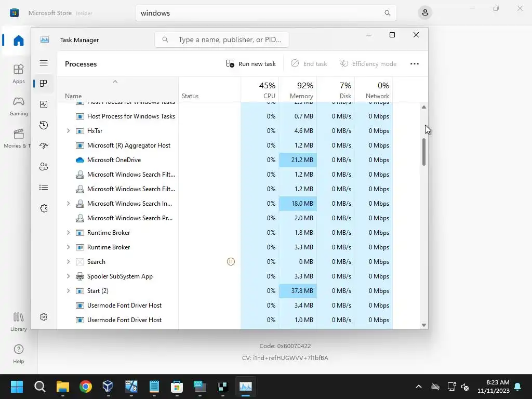Open clock showing 8:23 AM
The height and width of the screenshot is (399, 532).
coord(494,387)
